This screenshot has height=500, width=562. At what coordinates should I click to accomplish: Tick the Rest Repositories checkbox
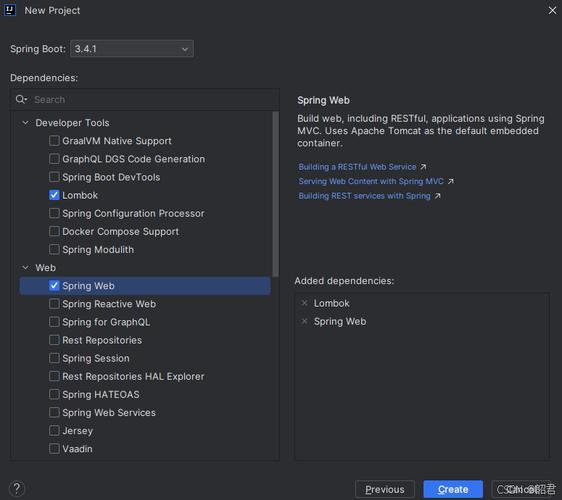[x=54, y=340]
